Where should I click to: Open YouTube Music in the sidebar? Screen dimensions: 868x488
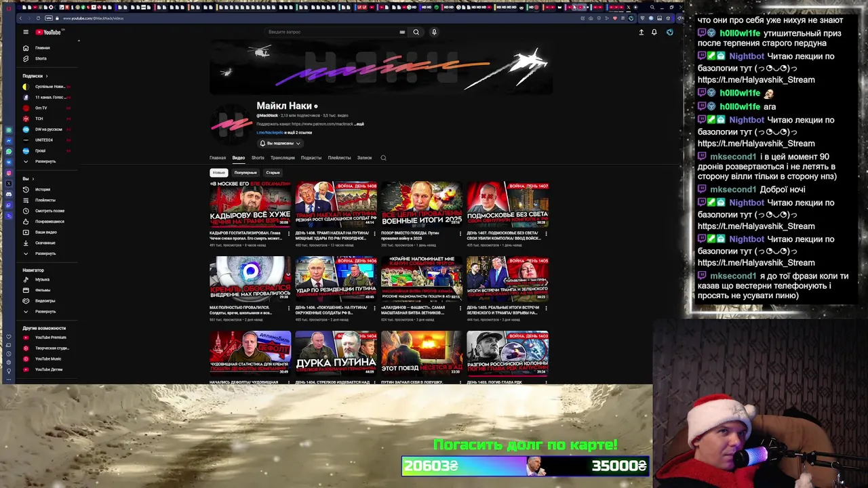[47, 359]
